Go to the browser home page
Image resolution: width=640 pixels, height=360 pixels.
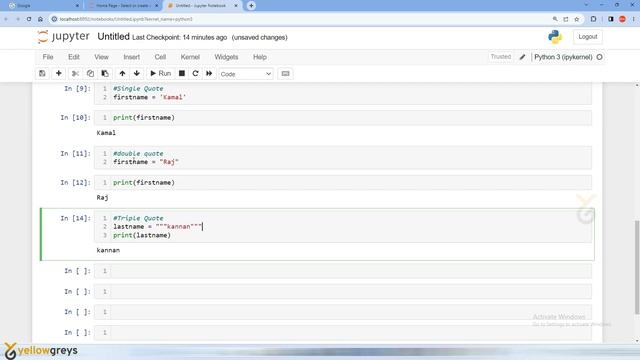(x=40, y=19)
